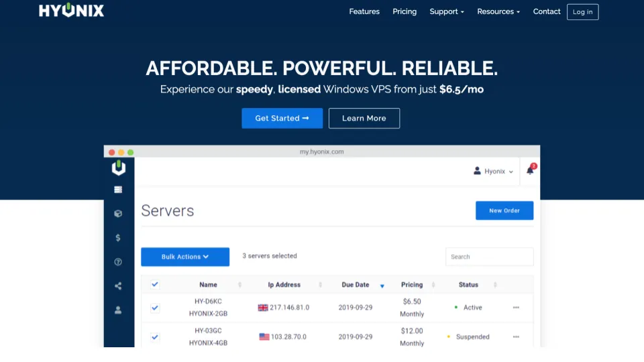Click the $6.50 price cell
Viewport: 644px width, 362px height.
pos(412,302)
